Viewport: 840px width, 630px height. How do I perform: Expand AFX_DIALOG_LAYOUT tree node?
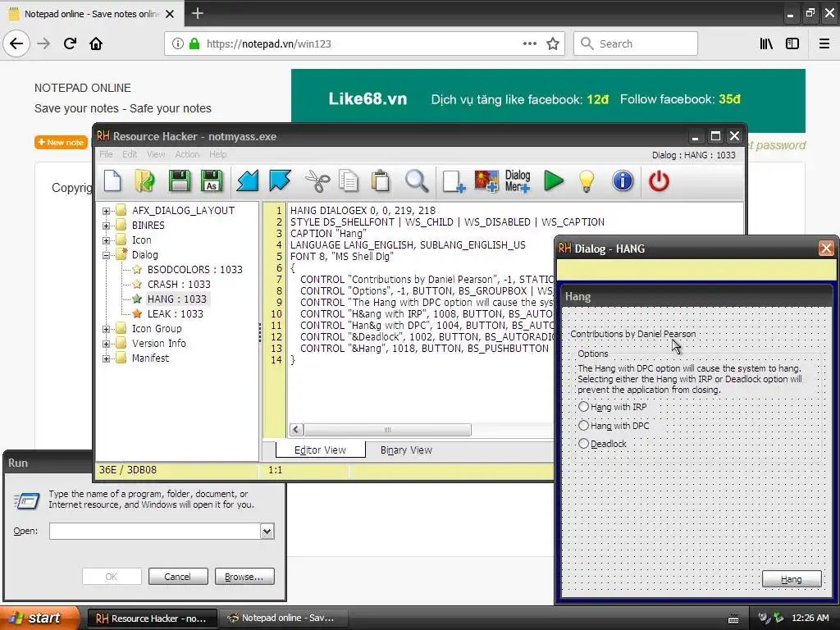(106, 211)
